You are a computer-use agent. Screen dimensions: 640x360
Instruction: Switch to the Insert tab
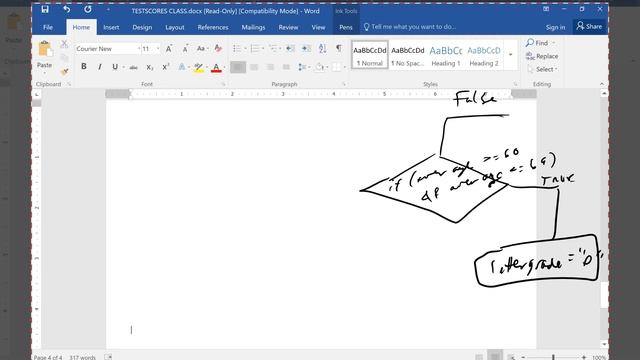tap(111, 27)
